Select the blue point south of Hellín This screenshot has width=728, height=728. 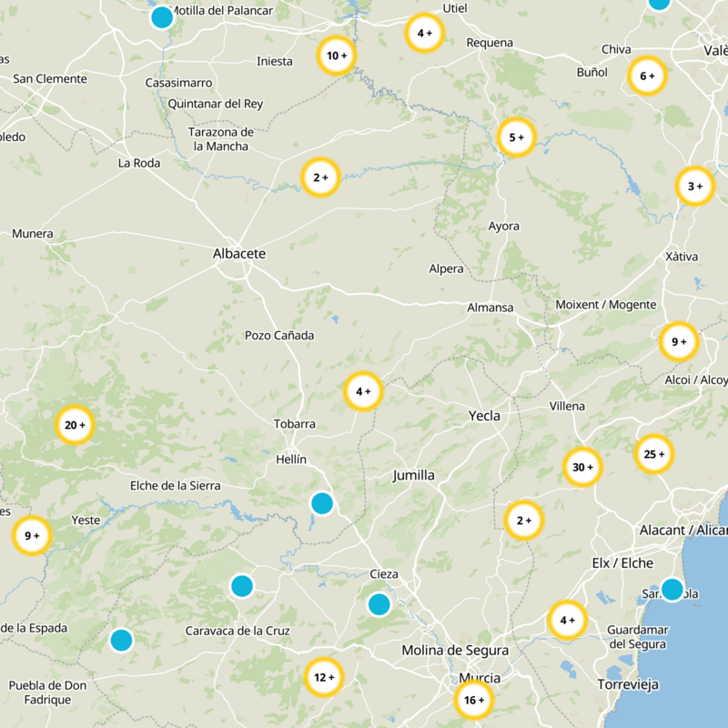point(322,503)
